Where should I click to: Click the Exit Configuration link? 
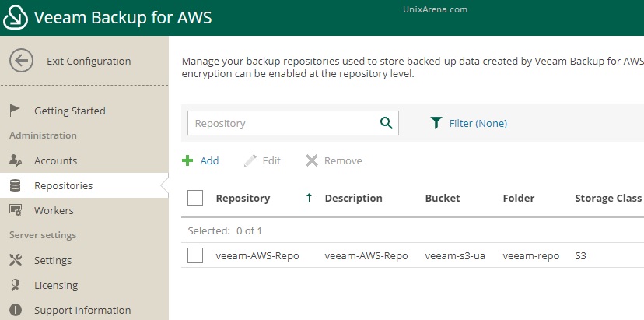89,61
